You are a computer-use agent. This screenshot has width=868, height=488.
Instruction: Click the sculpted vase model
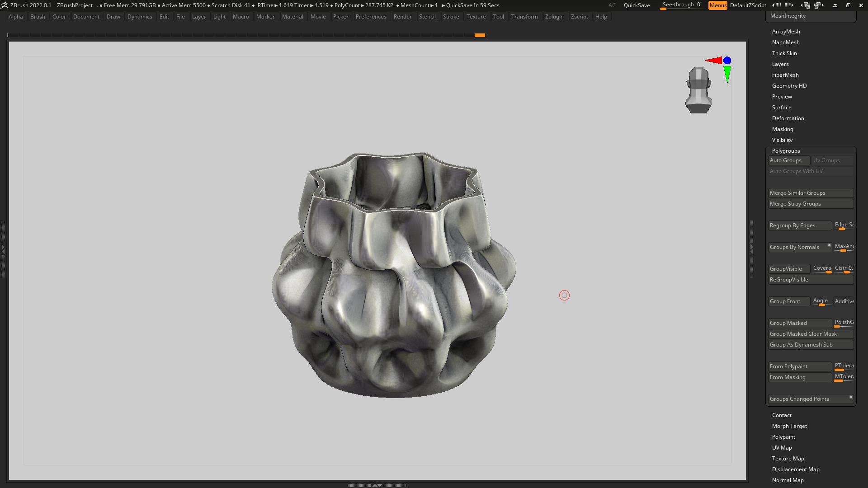pyautogui.click(x=394, y=276)
